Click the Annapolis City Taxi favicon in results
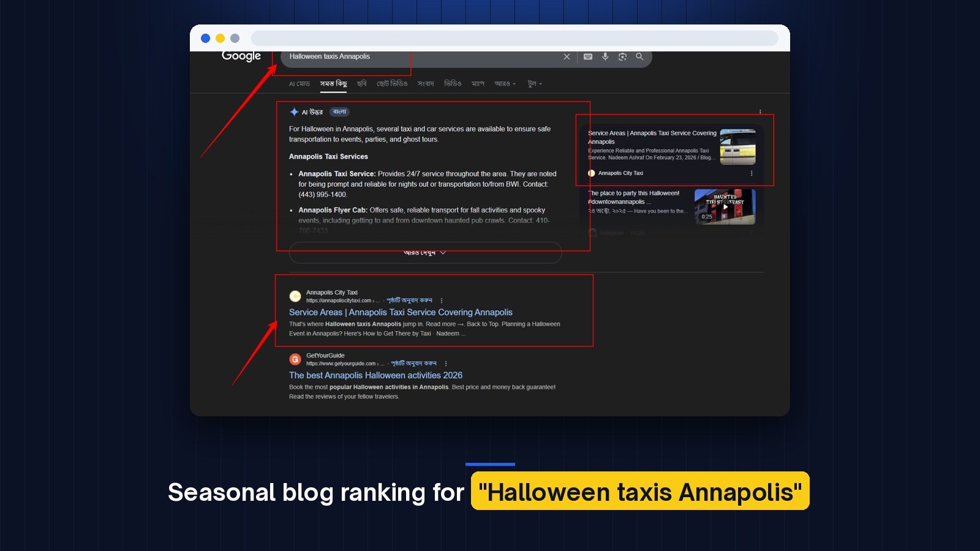This screenshot has height=551, width=980. (x=295, y=296)
